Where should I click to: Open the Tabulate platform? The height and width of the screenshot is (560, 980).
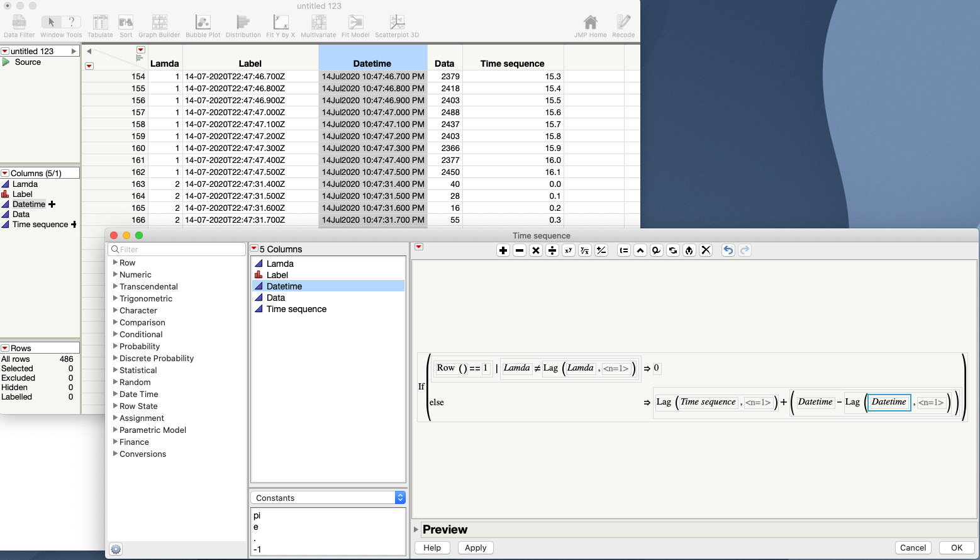click(100, 22)
